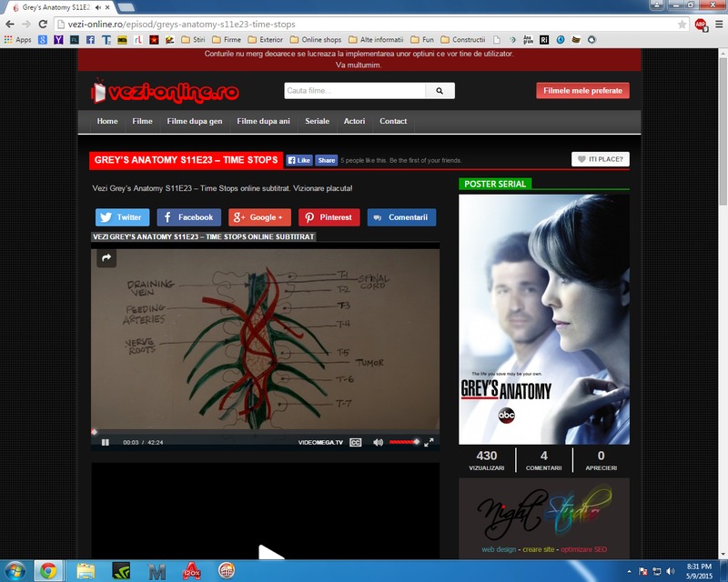This screenshot has width=728, height=582.
Task: Open the NVIDIA app in the taskbar
Action: click(x=121, y=571)
